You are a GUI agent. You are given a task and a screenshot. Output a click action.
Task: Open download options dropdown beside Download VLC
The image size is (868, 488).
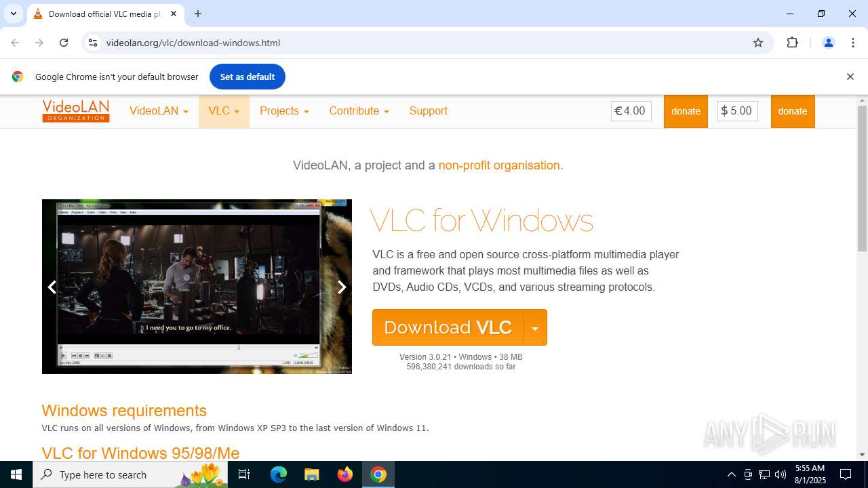(535, 327)
